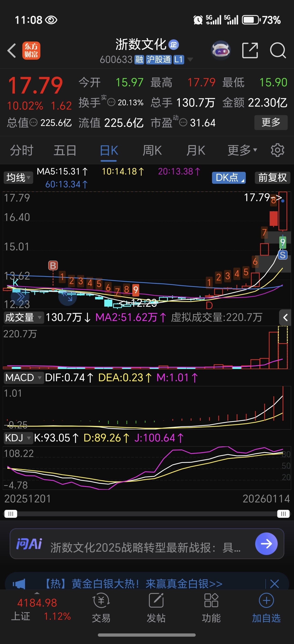Tap the info icon beside 换手
The height and width of the screenshot is (644, 294).
[x=111, y=102]
